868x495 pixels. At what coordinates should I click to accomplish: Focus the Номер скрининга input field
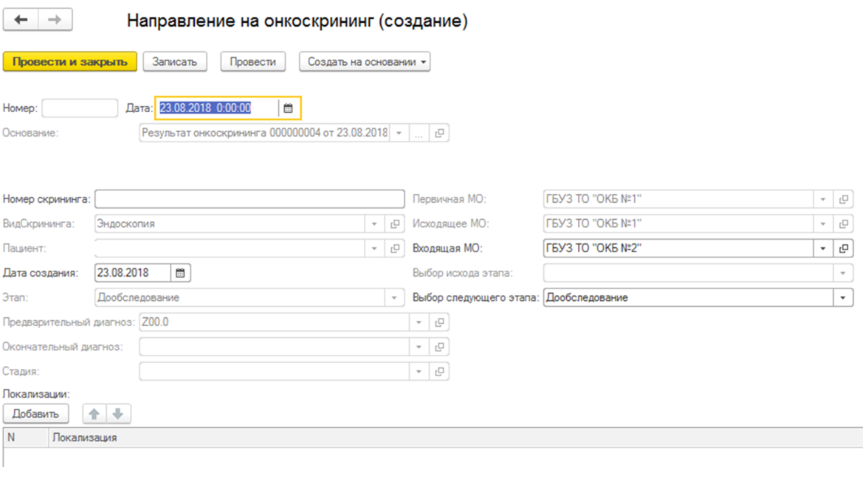pos(249,199)
